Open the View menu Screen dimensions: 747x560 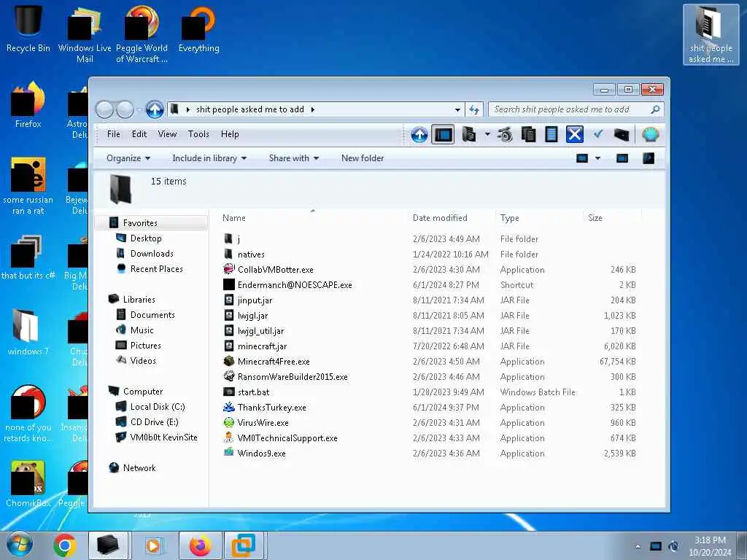167,134
